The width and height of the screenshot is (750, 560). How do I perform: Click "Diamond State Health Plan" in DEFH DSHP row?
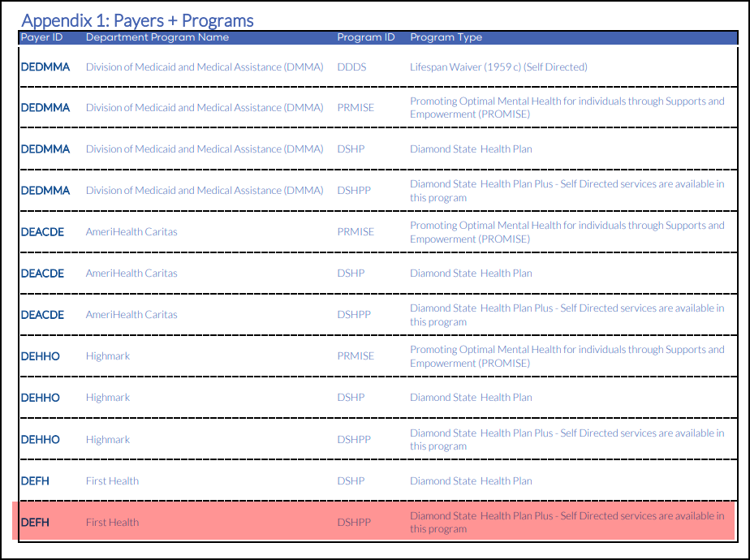tap(471, 481)
